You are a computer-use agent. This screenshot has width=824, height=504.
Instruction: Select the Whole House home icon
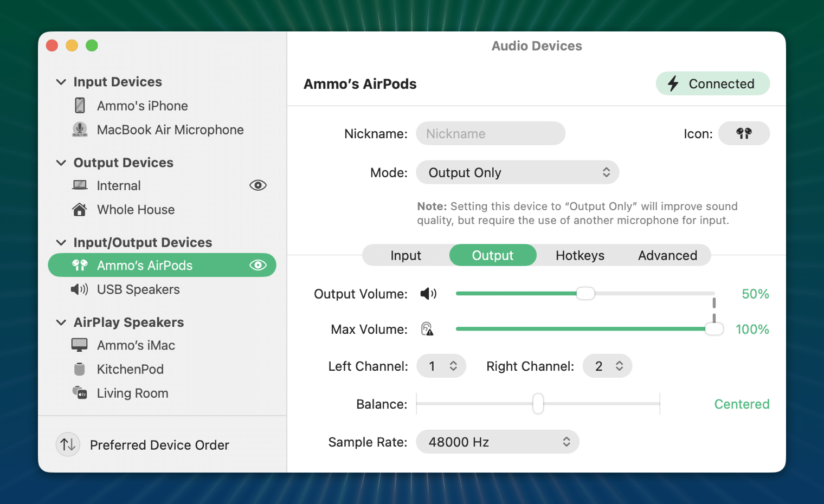coord(80,210)
